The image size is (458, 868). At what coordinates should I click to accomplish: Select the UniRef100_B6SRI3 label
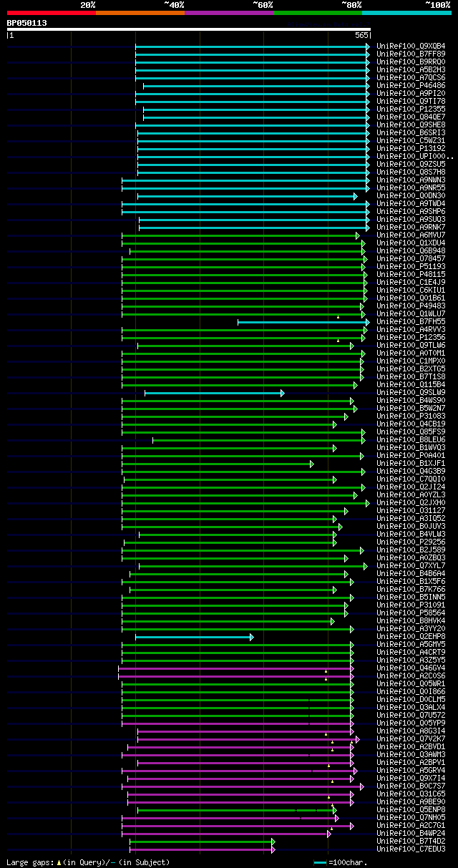[x=411, y=133]
